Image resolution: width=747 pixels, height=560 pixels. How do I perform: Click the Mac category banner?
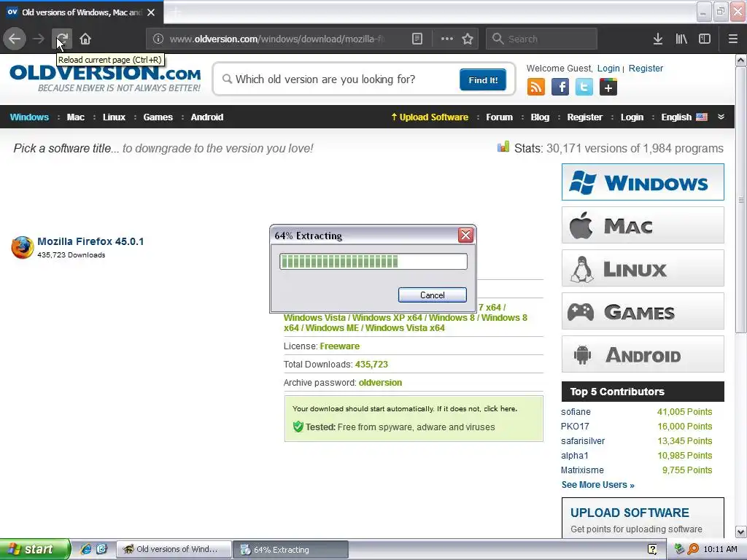(x=643, y=225)
